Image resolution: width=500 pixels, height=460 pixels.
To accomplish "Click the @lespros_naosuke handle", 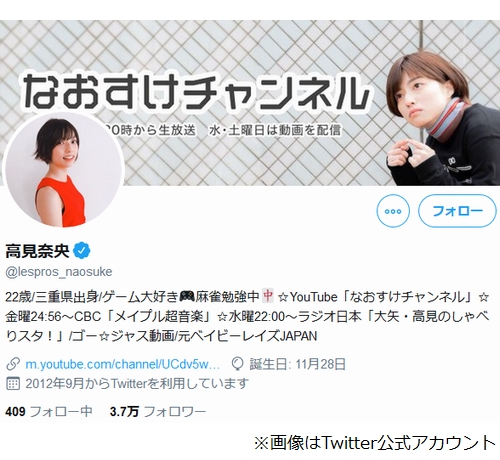I will pos(59,272).
